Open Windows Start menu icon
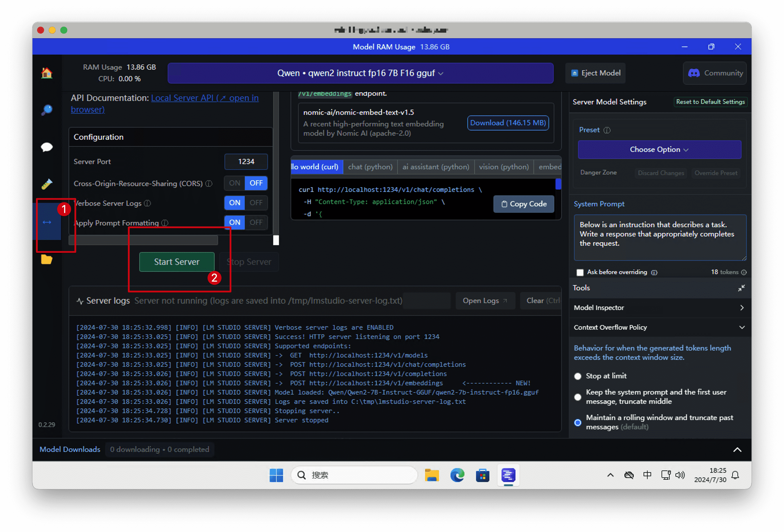Viewport: 784px width, 532px height. pos(276,475)
